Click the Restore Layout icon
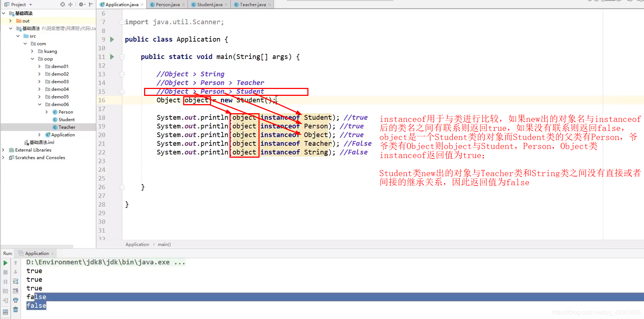The image size is (644, 319). 5,312
